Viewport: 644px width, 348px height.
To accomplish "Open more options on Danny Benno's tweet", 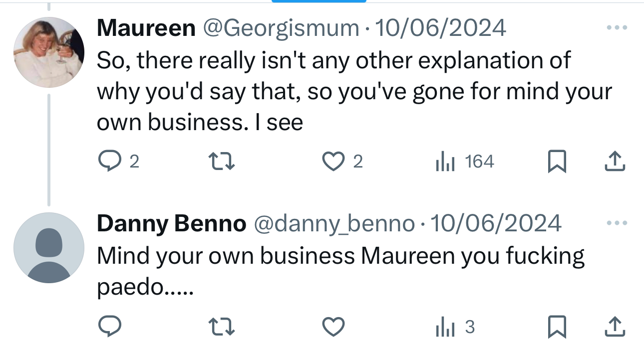I will [616, 223].
